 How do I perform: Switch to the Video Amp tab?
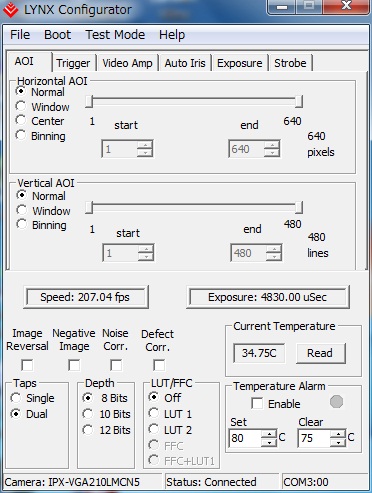[x=127, y=63]
